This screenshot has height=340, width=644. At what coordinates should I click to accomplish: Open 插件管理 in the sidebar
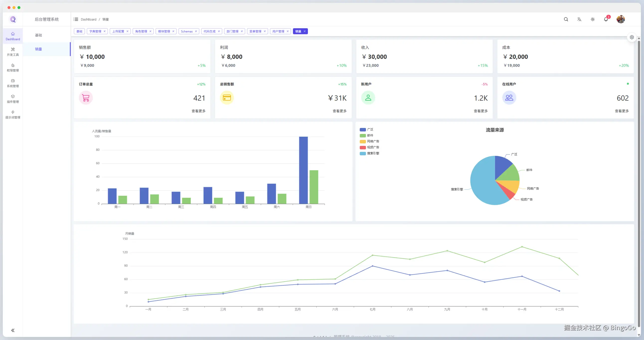(13, 99)
